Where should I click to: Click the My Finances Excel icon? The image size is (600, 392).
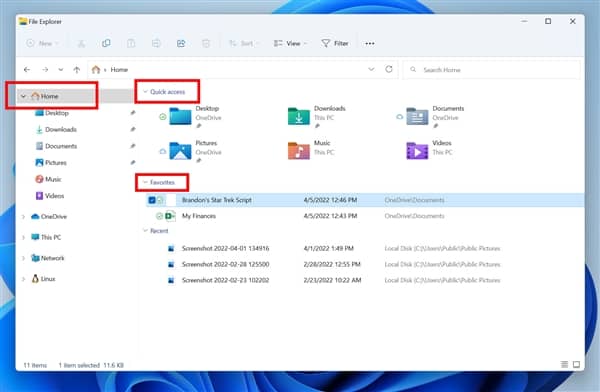click(x=170, y=216)
